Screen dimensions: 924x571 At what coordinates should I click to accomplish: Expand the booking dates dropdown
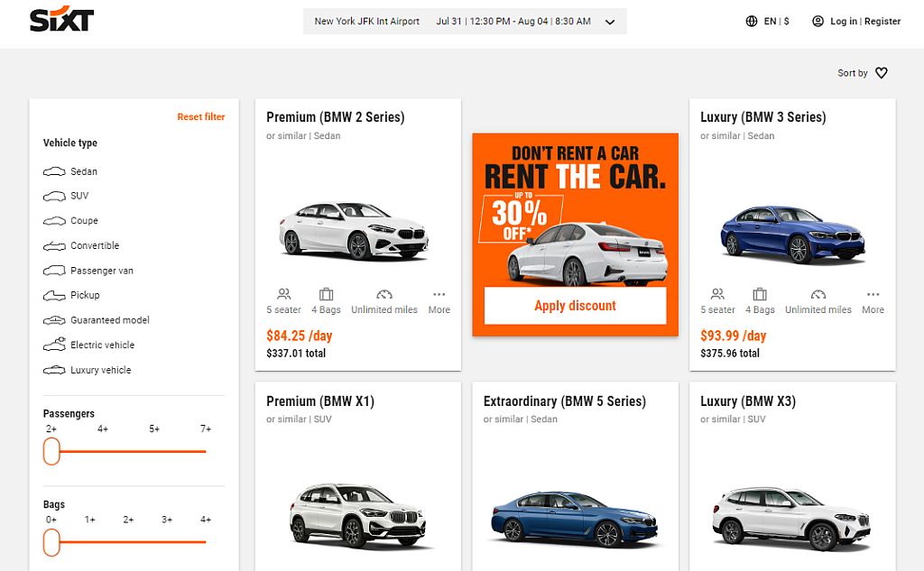point(609,21)
